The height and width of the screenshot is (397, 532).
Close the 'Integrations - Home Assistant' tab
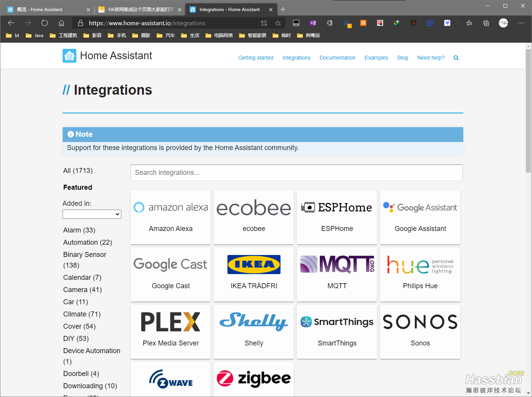[x=271, y=10]
